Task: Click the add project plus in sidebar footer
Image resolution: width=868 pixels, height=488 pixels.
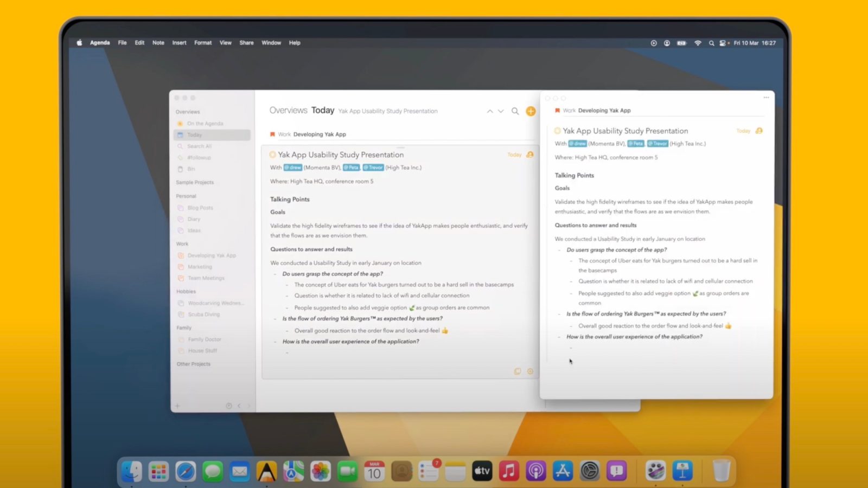Action: tap(177, 406)
